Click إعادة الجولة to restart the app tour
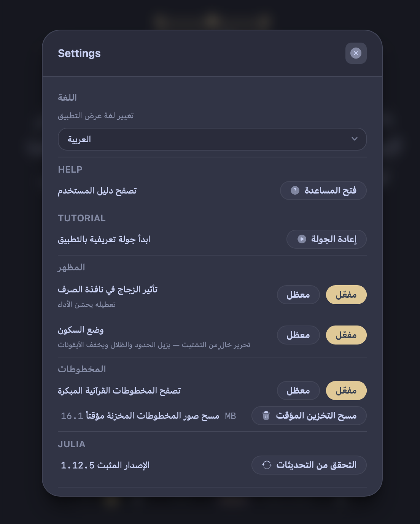This screenshot has width=420, height=524. [x=326, y=239]
